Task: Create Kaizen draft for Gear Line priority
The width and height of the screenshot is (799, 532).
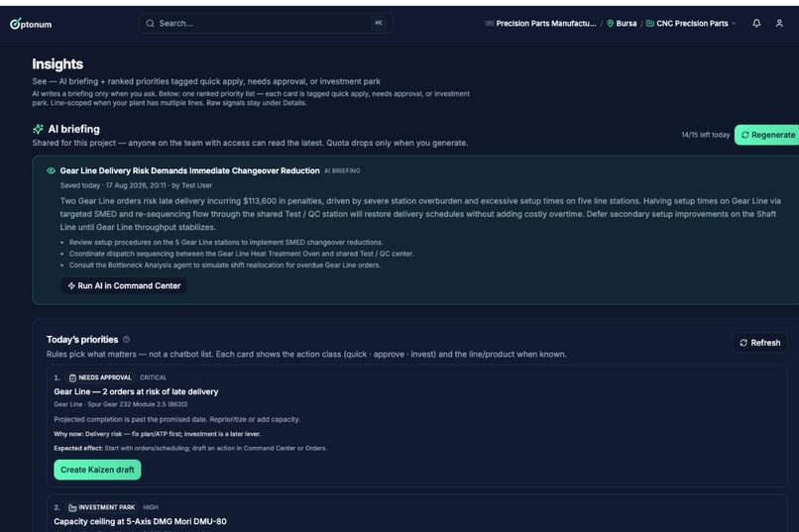Action: click(97, 470)
